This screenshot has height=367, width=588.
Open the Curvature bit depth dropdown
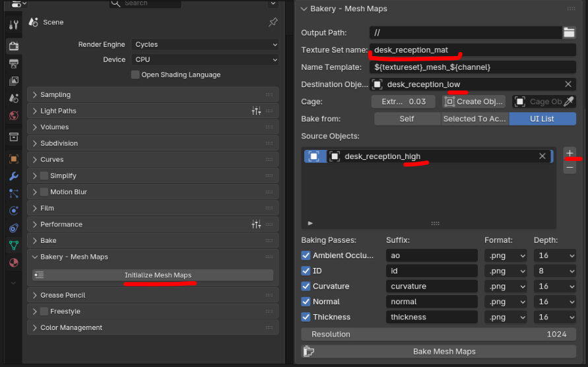point(556,286)
